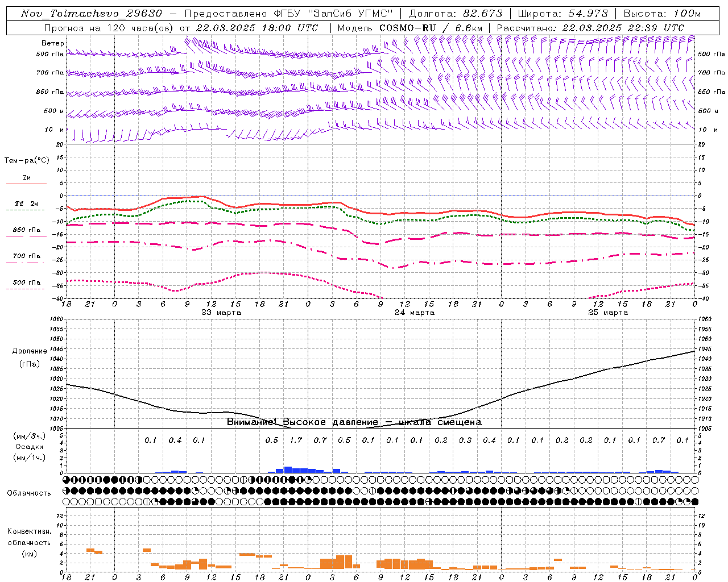The height and width of the screenshot is (582, 728).
Task: Click the precipitation value 0.3
Action: pyautogui.click(x=465, y=440)
